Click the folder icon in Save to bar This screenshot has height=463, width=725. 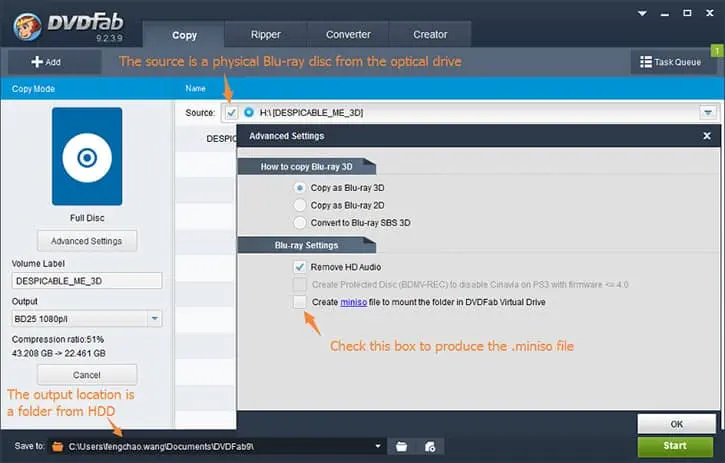click(x=58, y=446)
